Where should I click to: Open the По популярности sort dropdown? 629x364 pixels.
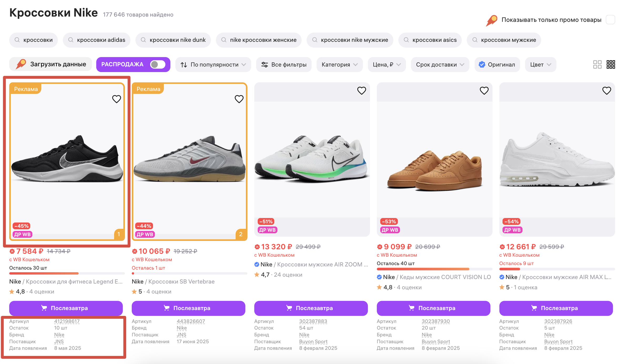click(213, 64)
